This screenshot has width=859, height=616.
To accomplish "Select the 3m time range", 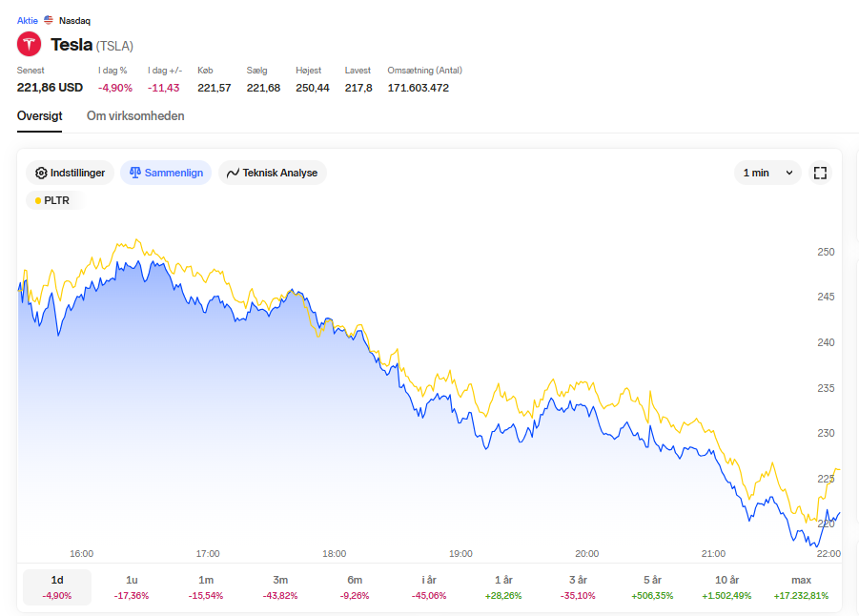I will click(x=280, y=587).
